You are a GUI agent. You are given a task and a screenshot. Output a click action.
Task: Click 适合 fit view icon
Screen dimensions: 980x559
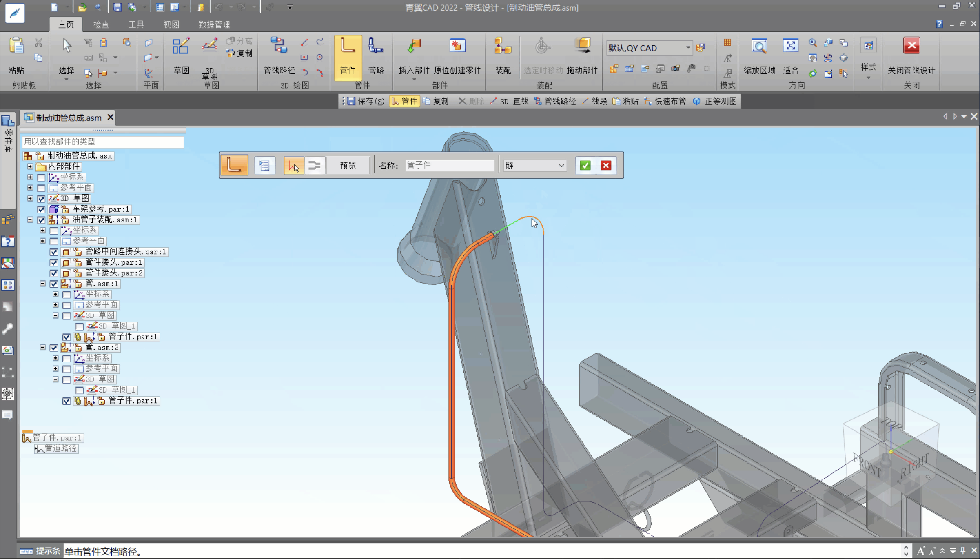tap(791, 56)
